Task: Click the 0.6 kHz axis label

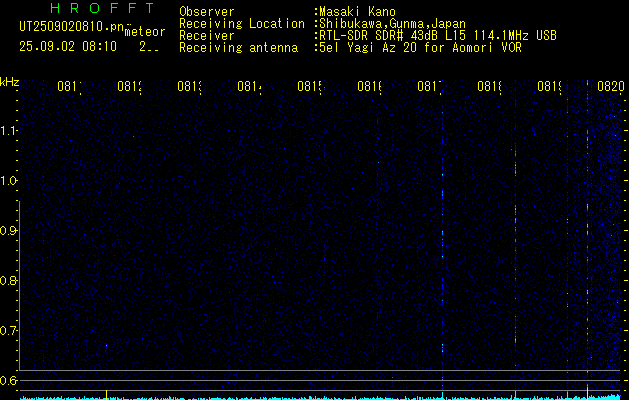Action: 8,380
